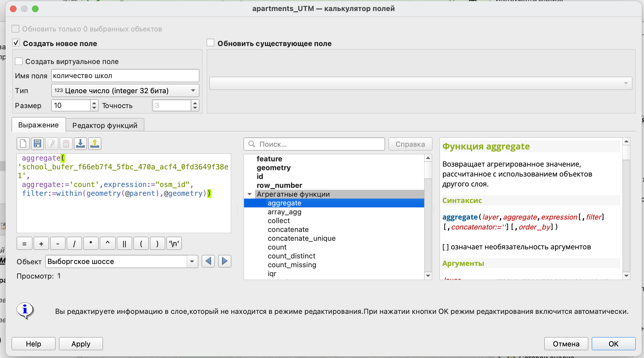
Task: Click the export user expressions icon
Action: point(95,144)
